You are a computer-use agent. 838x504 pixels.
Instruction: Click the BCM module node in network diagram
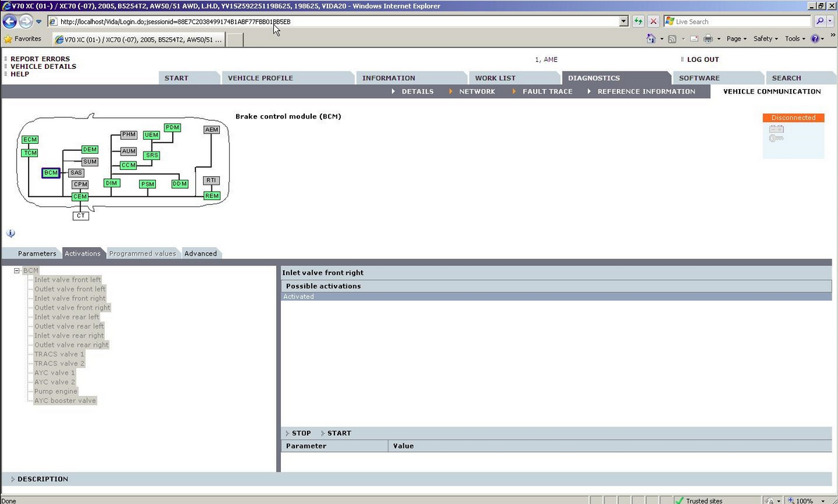click(51, 173)
